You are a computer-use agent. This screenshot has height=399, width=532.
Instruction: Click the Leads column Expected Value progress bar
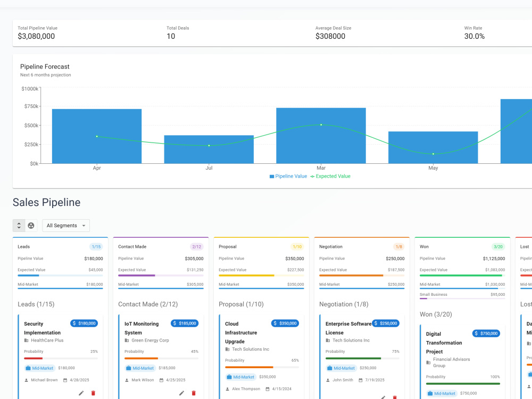pyautogui.click(x=61, y=276)
